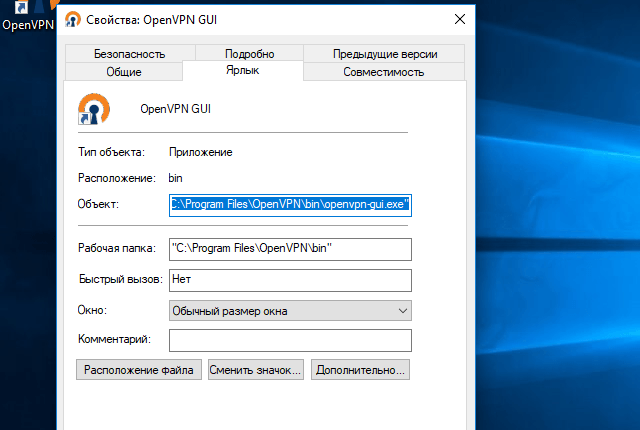The height and width of the screenshot is (430, 640).
Task: Click the Тип объекта label
Action: [x=111, y=152]
